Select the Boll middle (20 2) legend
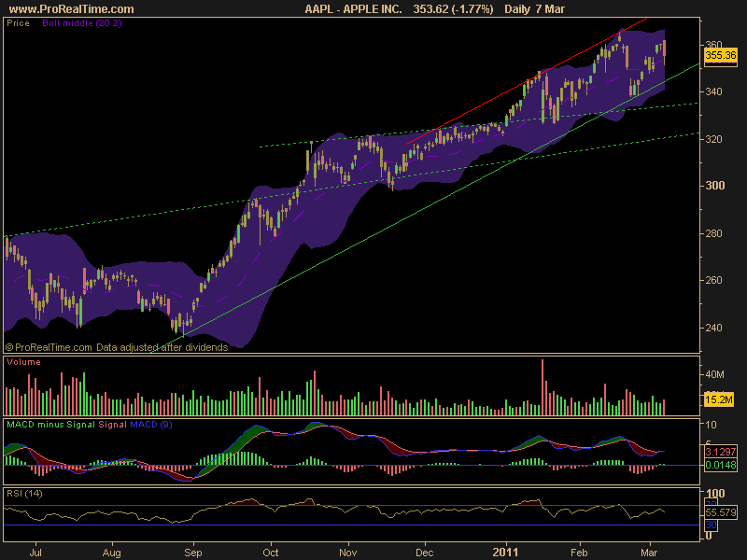Image resolution: width=747 pixels, height=560 pixels. 82,22
